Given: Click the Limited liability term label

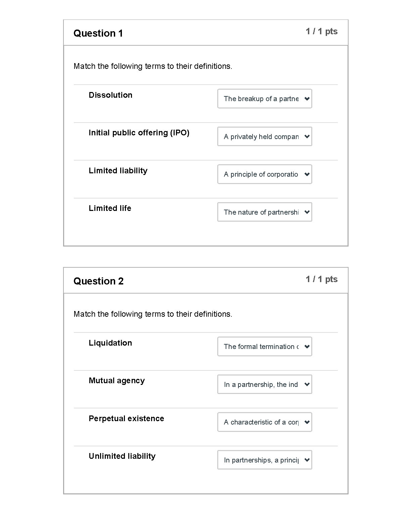Looking at the screenshot, I should (x=118, y=171).
